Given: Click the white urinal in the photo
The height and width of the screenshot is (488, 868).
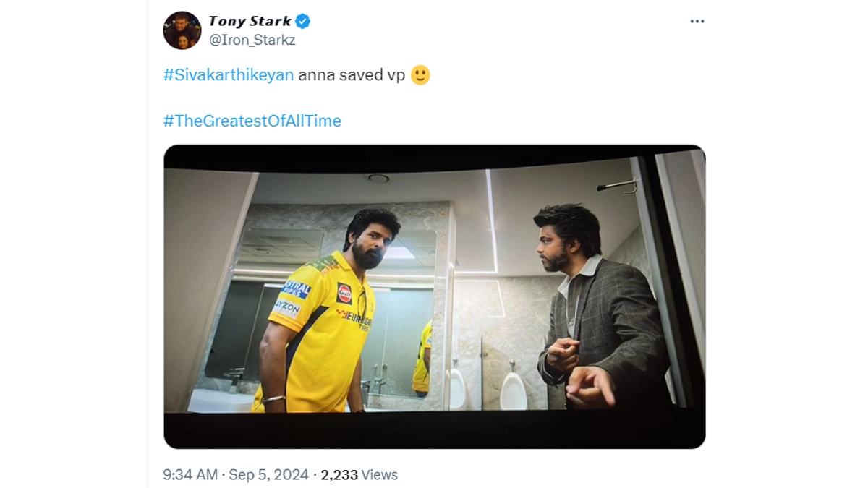Looking at the screenshot, I should pos(513,390).
